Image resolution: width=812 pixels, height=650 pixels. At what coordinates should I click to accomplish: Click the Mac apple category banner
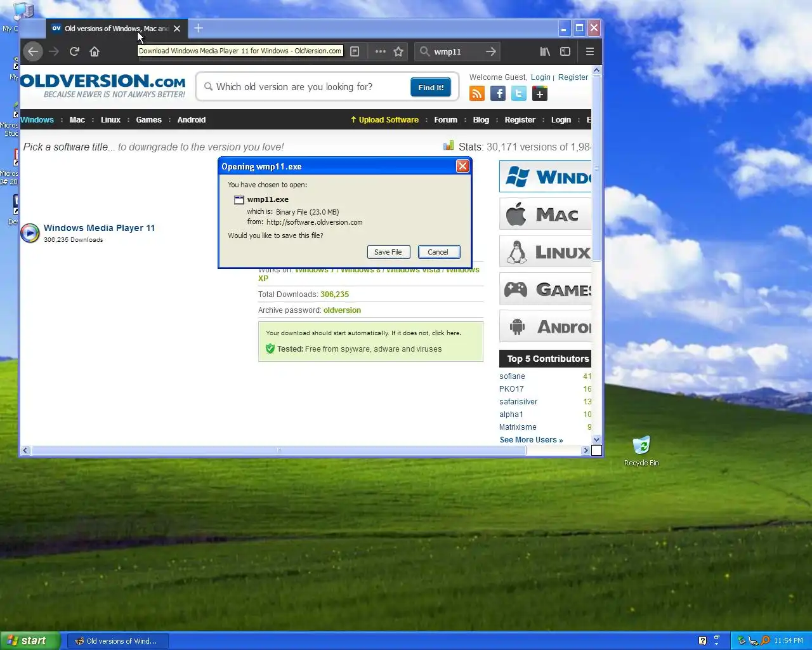[x=546, y=214]
